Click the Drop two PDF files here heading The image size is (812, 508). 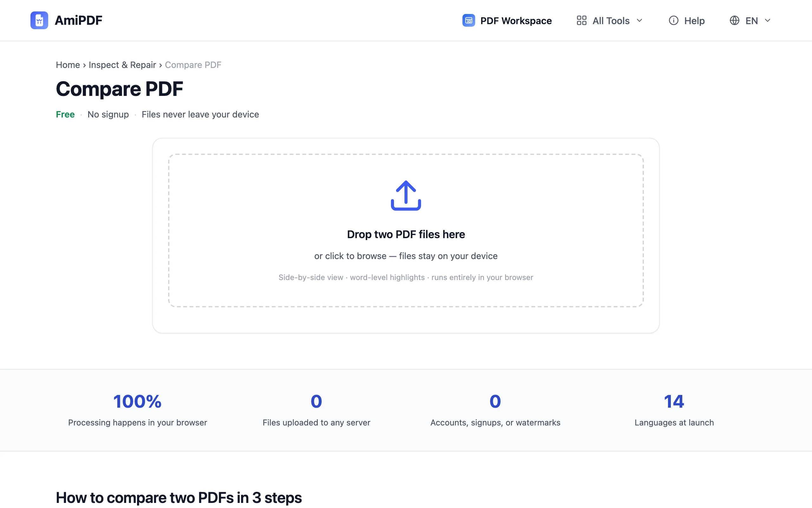[x=406, y=234]
